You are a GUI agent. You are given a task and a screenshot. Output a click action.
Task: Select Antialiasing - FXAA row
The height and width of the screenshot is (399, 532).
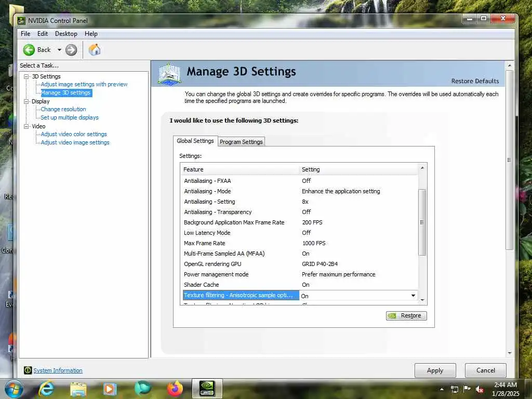click(300, 181)
